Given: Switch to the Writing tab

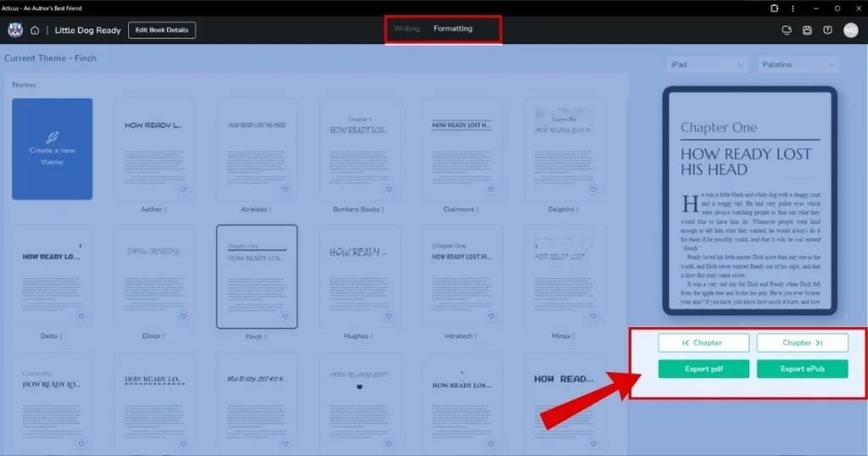Looking at the screenshot, I should click(407, 29).
